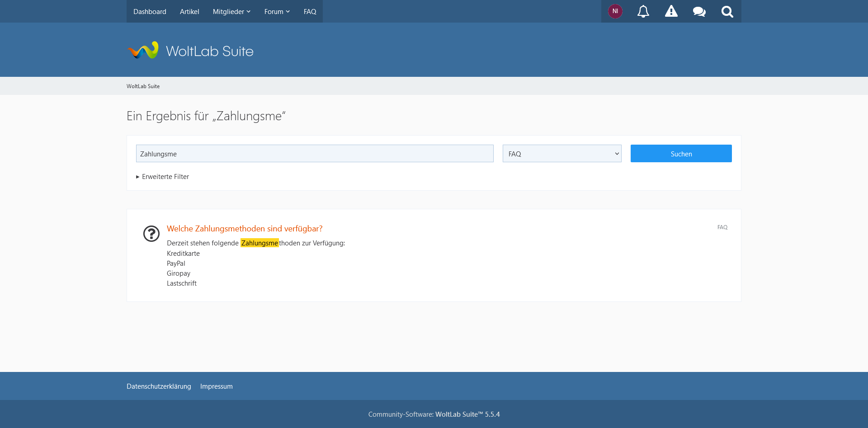This screenshot has width=868, height=428.
Task: Open the NI user avatar menu
Action: 615,11
